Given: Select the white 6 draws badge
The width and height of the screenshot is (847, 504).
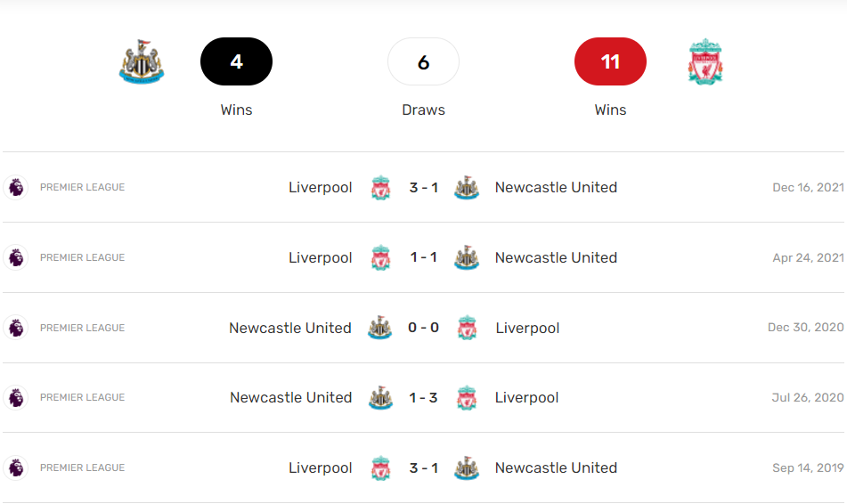Looking at the screenshot, I should tap(423, 62).
